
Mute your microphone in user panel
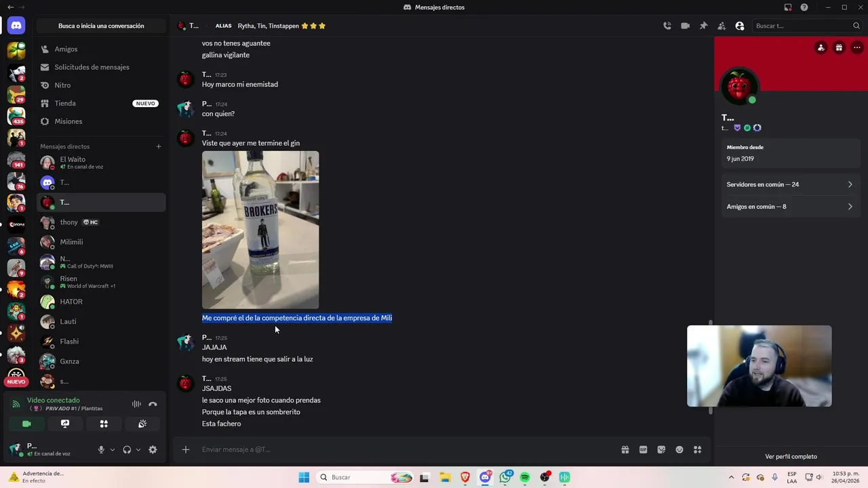point(101,449)
